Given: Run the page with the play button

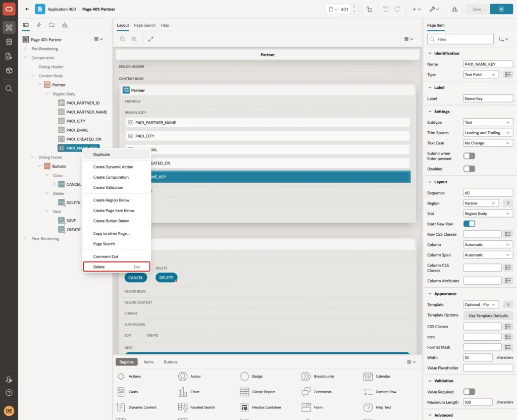Looking at the screenshot, I should (x=501, y=9).
